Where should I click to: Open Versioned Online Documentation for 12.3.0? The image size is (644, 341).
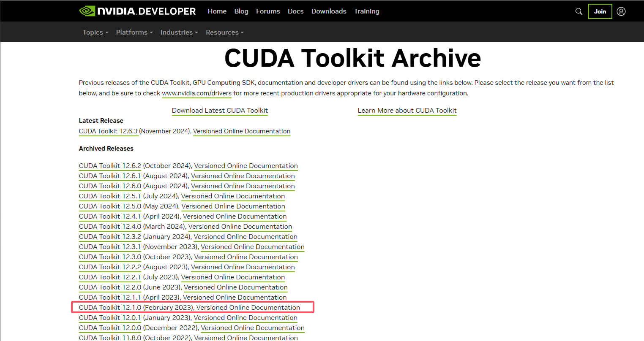click(246, 257)
